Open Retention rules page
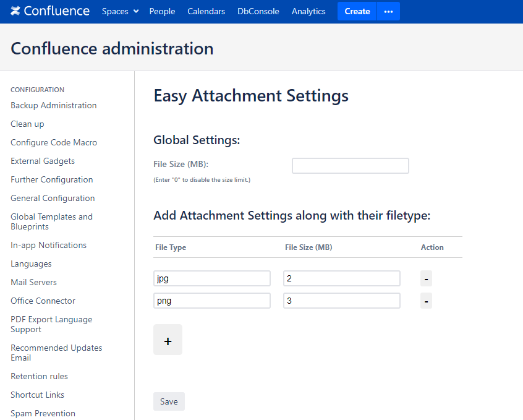The image size is (523, 420). [39, 376]
